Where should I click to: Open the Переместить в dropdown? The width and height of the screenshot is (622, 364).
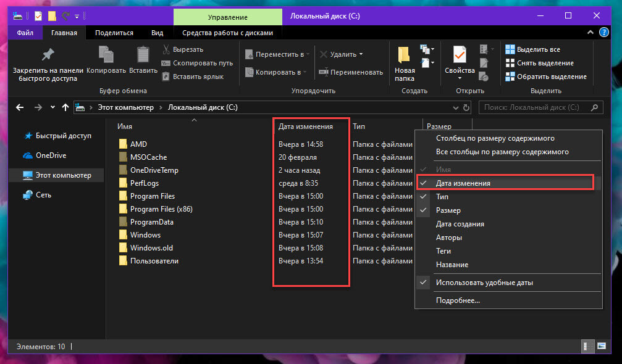(x=277, y=54)
